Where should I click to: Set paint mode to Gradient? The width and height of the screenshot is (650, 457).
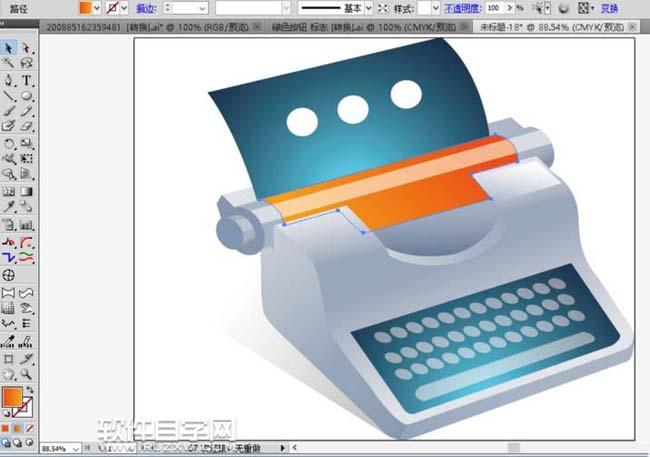click(17, 428)
